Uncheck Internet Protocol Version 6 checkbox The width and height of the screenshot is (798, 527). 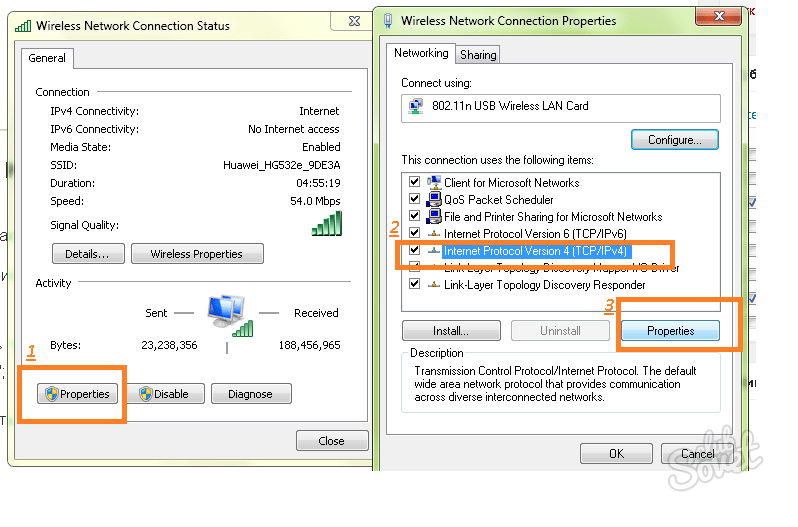click(x=414, y=233)
